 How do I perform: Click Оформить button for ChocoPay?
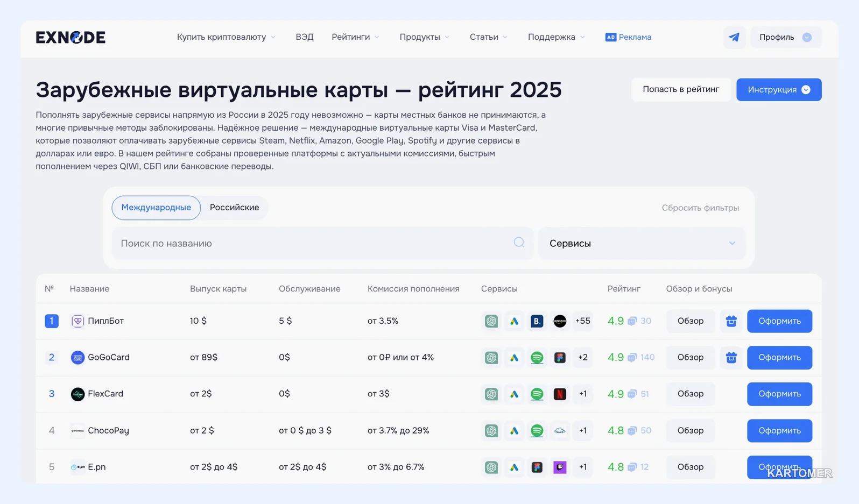click(779, 431)
